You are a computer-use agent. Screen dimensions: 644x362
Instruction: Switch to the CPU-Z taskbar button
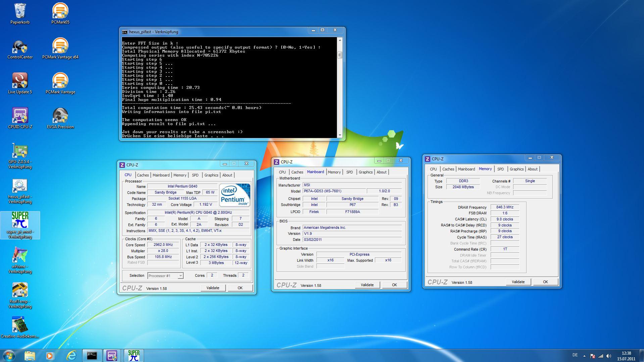tap(112, 355)
